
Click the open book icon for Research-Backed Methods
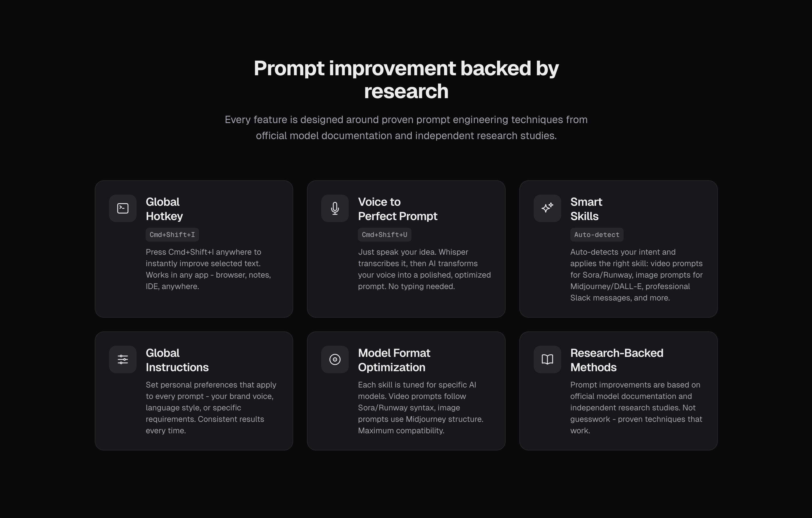(x=547, y=359)
